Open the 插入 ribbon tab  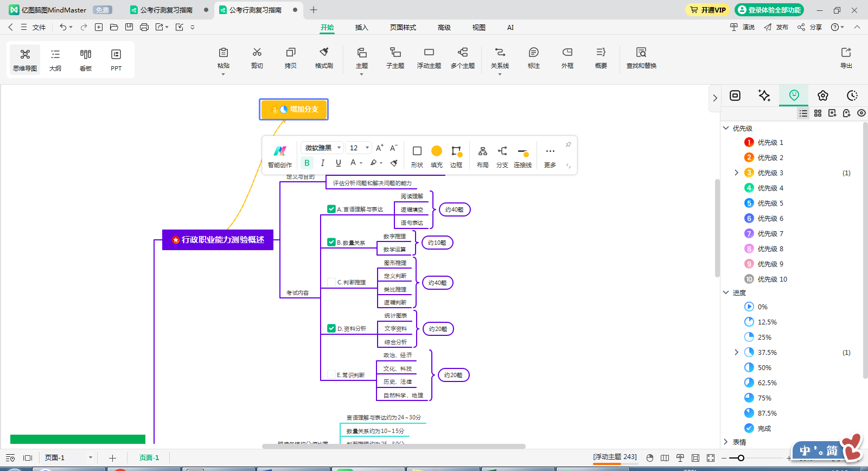(361, 27)
